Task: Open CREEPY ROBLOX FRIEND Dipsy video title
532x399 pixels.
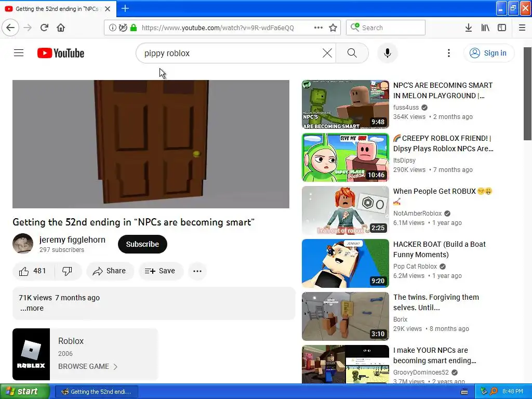Action: click(x=443, y=143)
